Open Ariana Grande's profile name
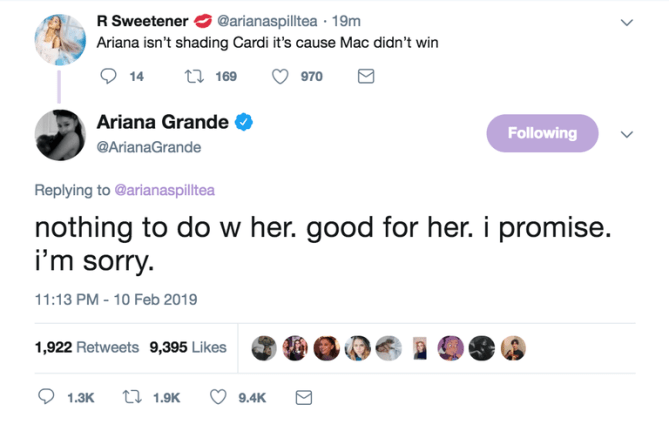 tap(163, 123)
